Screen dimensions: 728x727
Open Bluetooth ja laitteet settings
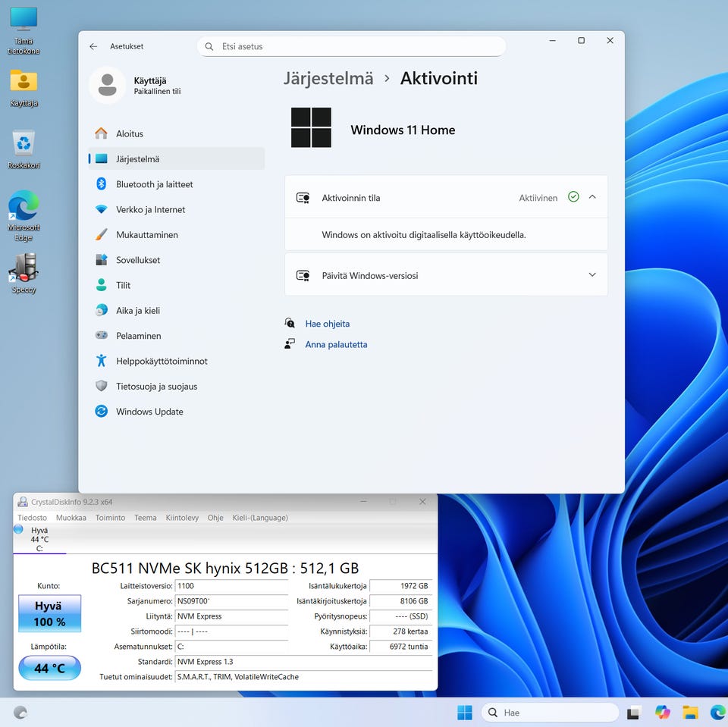[154, 184]
